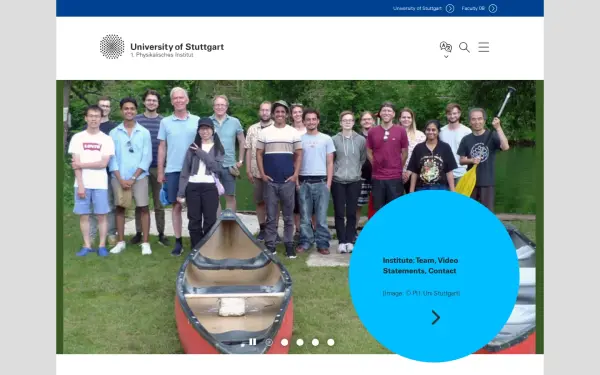Click the arrow in the blue circle
600x375 pixels.
click(435, 317)
